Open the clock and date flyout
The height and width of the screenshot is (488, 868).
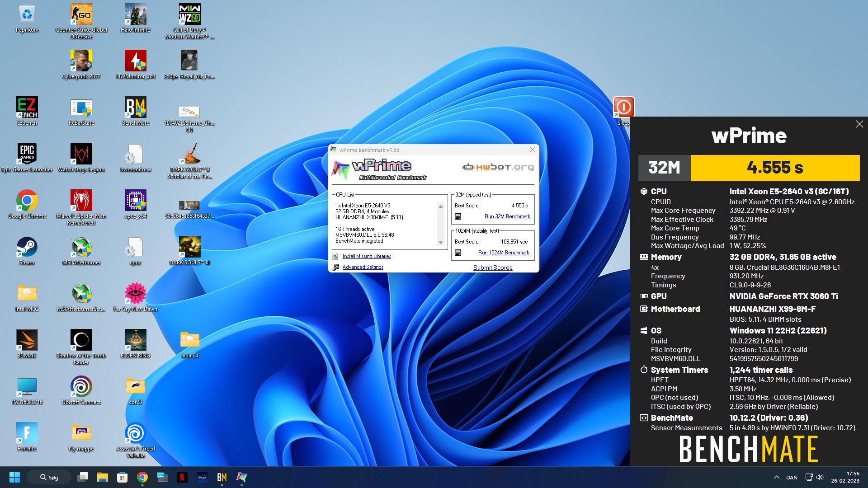coord(845,477)
